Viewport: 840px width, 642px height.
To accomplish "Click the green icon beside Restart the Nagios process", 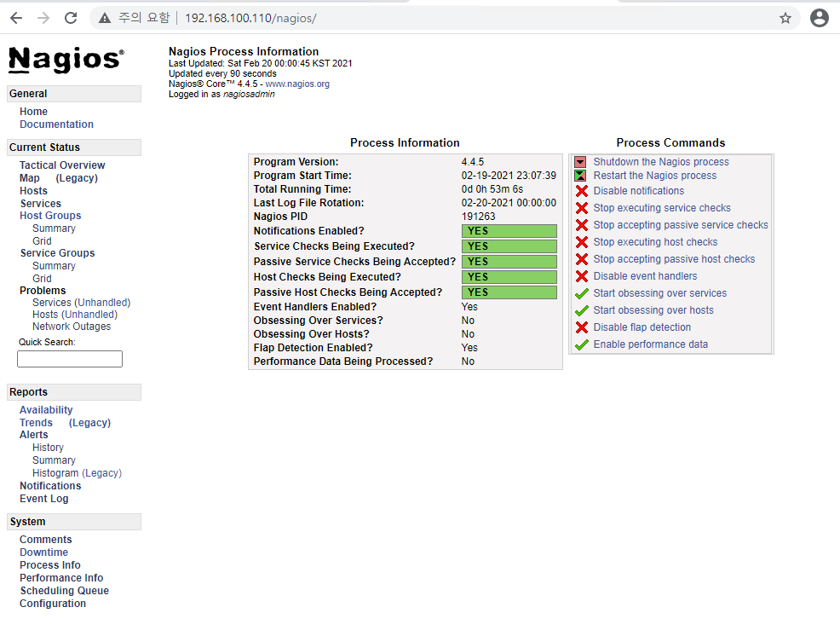I will click(x=580, y=176).
